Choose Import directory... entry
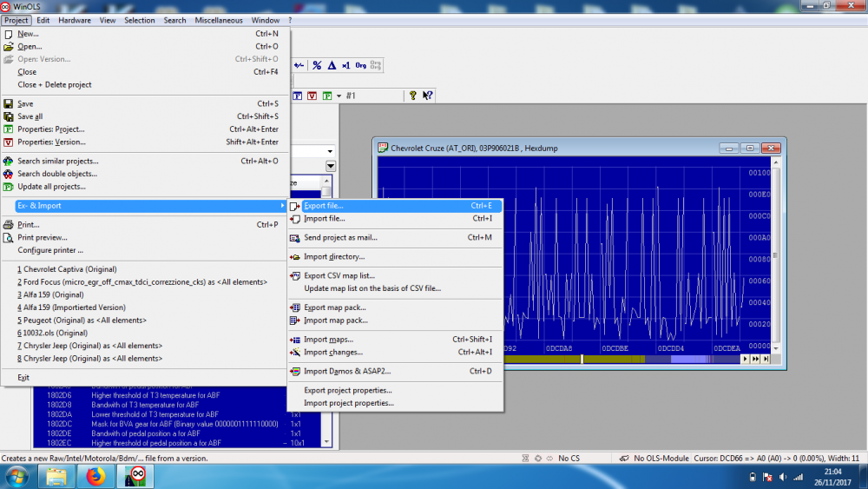This screenshot has height=489, width=868. coord(395,256)
